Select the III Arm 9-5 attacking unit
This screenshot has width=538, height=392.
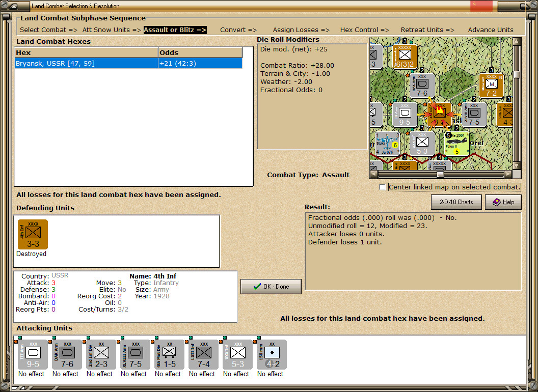(33, 355)
